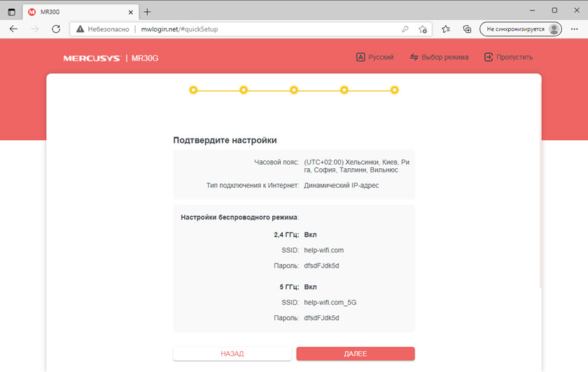Image resolution: width=588 pixels, height=372 pixels.
Task: Open the Favorites list
Action: (447, 29)
